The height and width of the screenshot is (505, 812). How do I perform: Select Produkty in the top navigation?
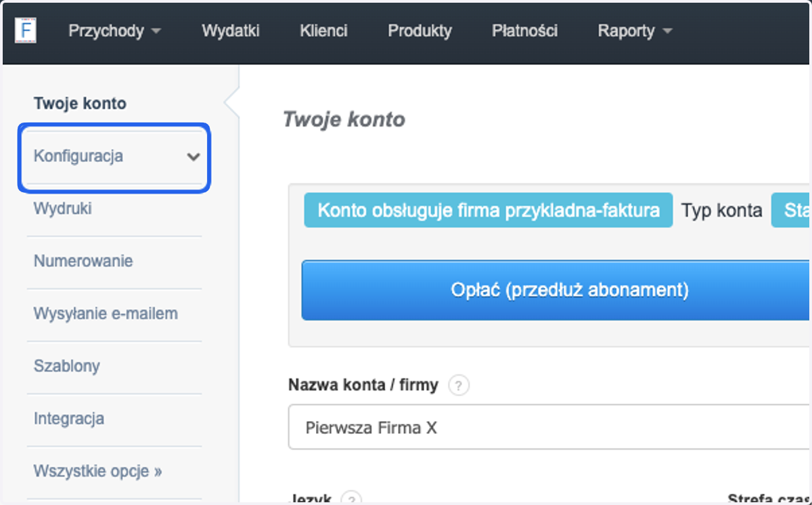(420, 31)
